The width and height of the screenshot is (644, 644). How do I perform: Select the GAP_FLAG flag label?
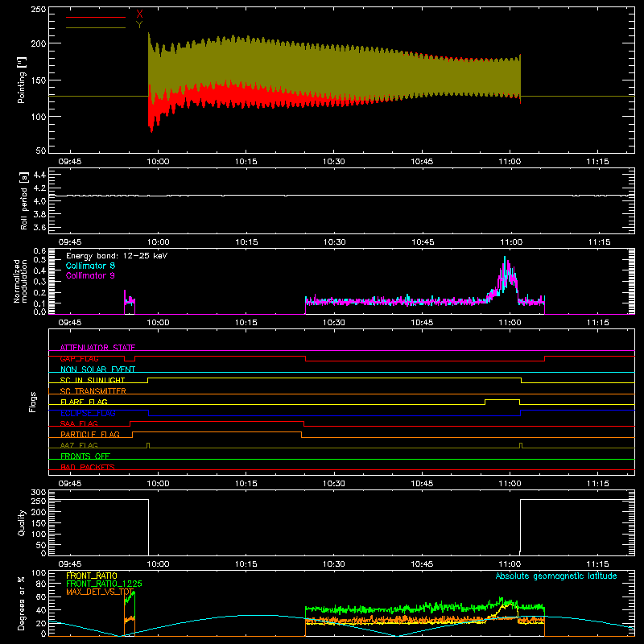point(79,358)
